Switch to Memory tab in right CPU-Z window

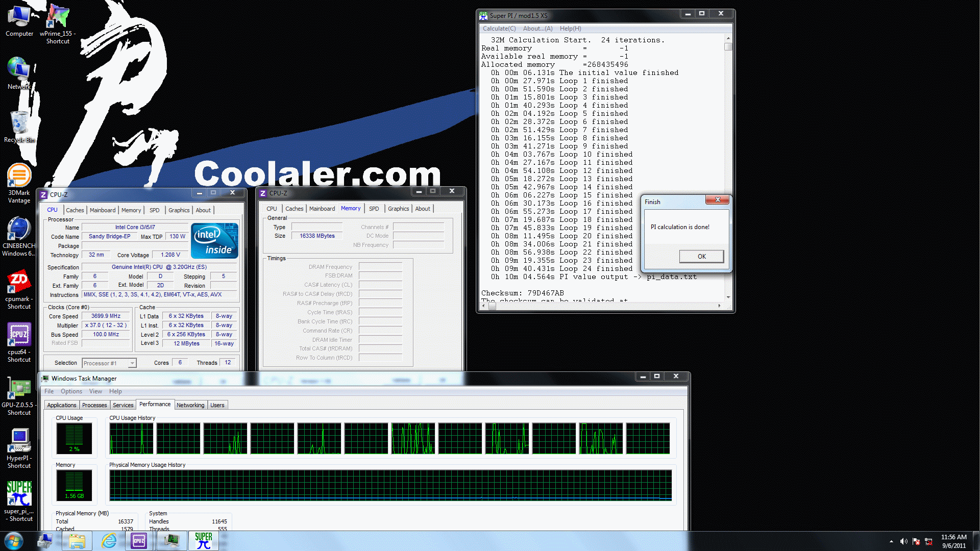[351, 209]
